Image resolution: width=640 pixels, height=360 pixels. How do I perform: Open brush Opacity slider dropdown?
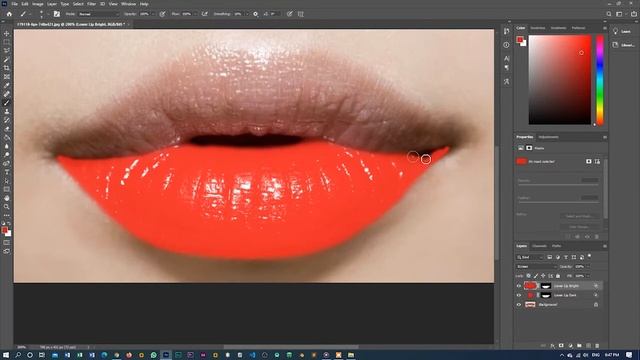click(152, 14)
